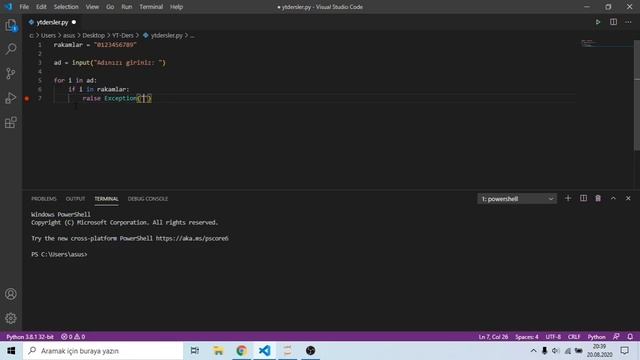
Task: Click Users in the breadcrumb path
Action: click(x=48, y=36)
